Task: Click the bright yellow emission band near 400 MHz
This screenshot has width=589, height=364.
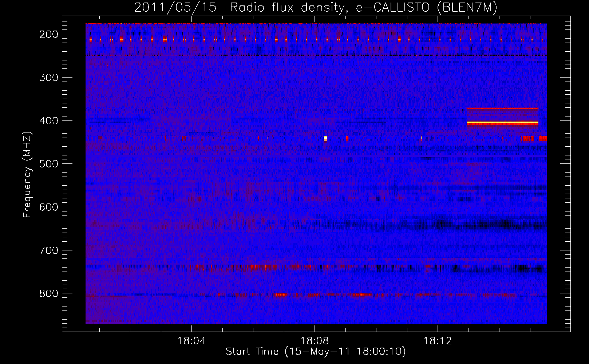Action: tap(502, 123)
